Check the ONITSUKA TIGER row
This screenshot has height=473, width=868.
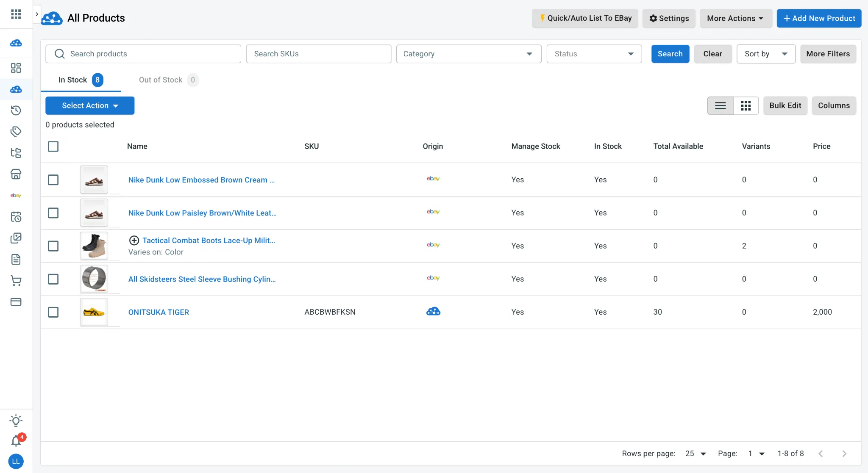(x=53, y=312)
